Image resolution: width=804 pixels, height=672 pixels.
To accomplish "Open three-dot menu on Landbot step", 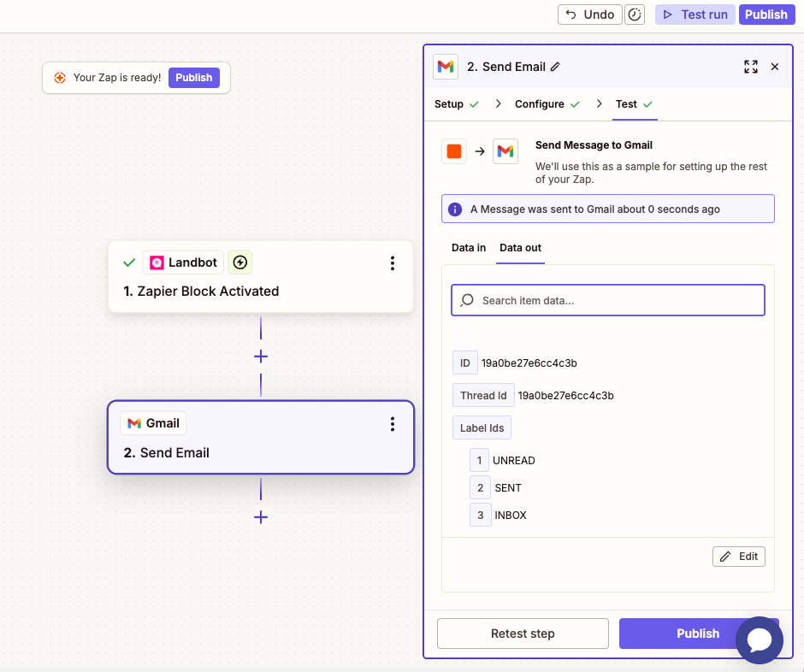I will tap(393, 263).
